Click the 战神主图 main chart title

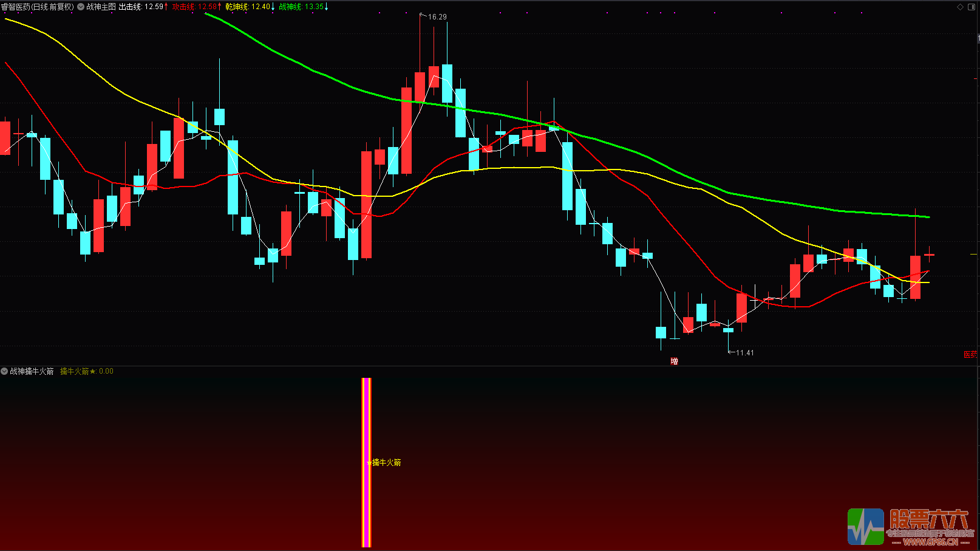[x=101, y=7]
